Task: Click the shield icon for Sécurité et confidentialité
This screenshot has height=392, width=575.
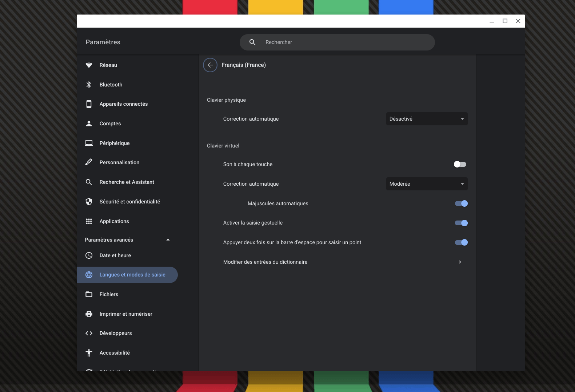Action: tap(89, 202)
